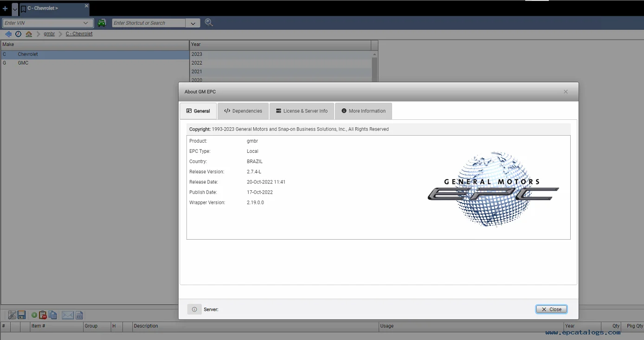Switch to the Dependencies tab

pyautogui.click(x=243, y=111)
